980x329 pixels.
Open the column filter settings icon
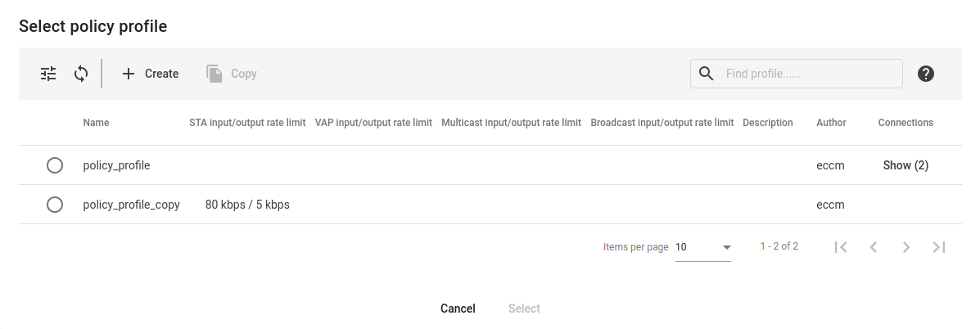click(48, 74)
